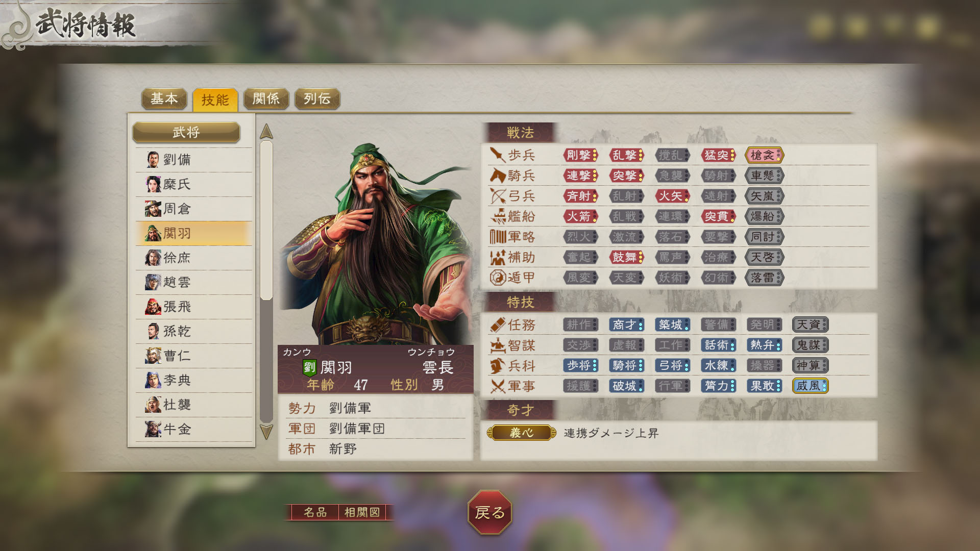The image size is (980, 551).
Task: Click the 遁甲 yin-yang icon
Action: 498,277
